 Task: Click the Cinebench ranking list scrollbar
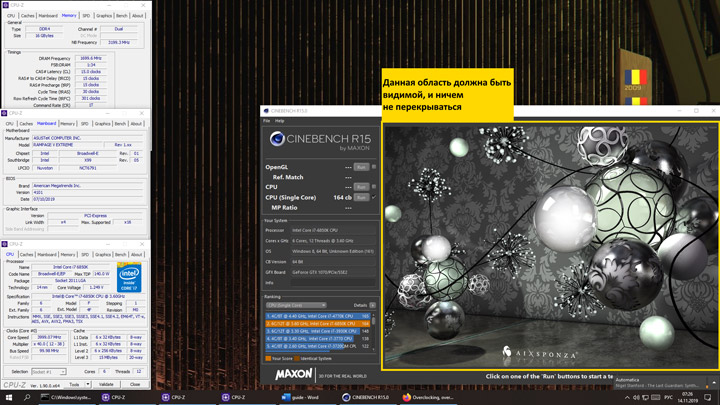click(373, 332)
